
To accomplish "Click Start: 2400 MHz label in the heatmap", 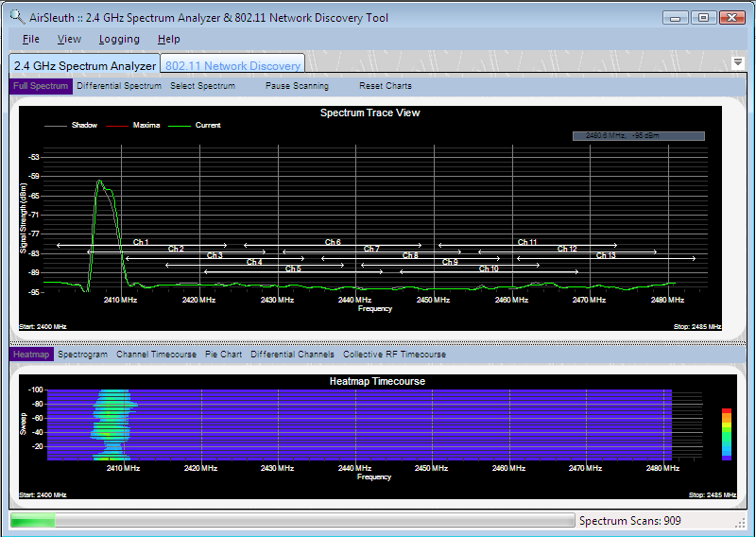I will (x=43, y=495).
